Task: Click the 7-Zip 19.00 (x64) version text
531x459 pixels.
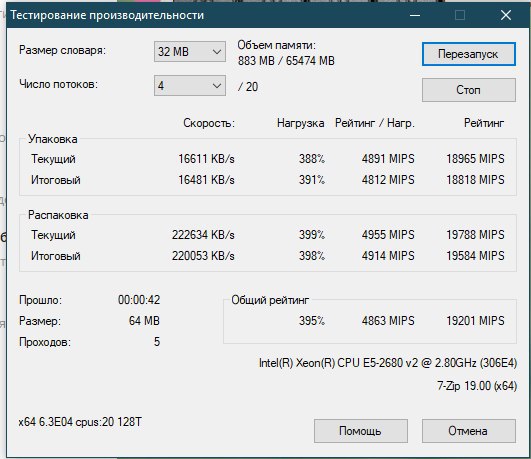Action: [477, 386]
